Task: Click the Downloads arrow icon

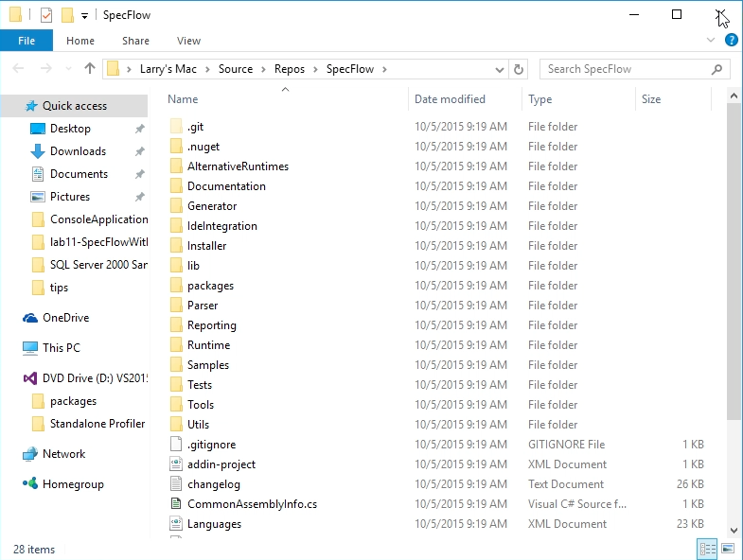Action: [38, 151]
